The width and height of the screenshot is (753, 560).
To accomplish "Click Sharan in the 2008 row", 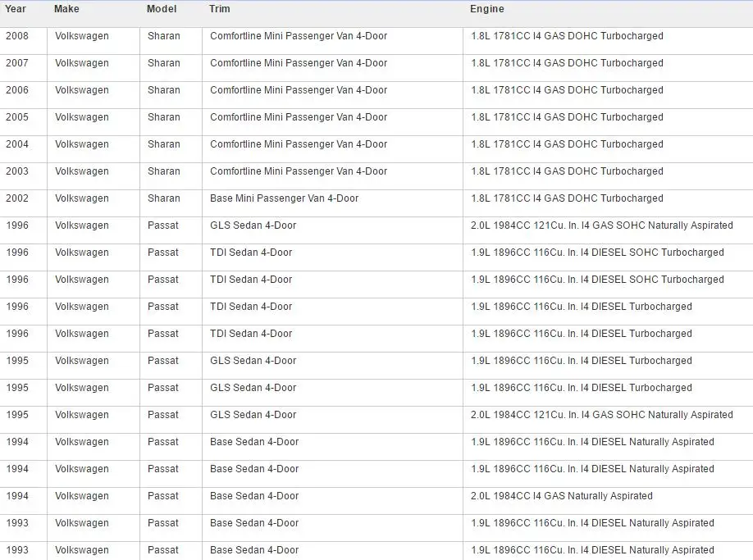I will [164, 36].
